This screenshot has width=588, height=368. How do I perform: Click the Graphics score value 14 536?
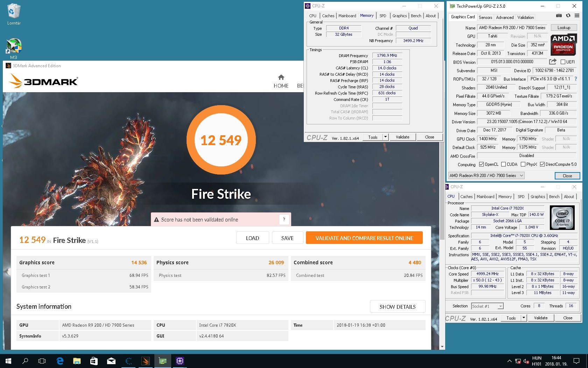[139, 263]
